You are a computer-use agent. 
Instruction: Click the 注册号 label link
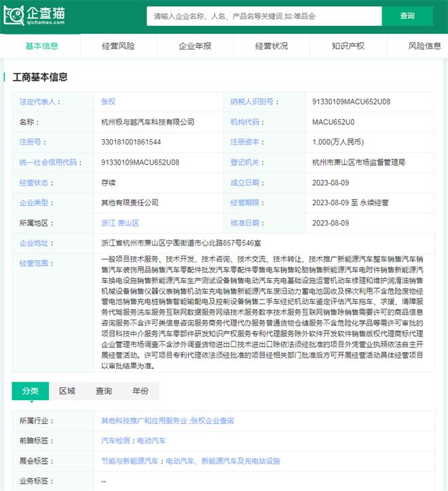point(30,142)
